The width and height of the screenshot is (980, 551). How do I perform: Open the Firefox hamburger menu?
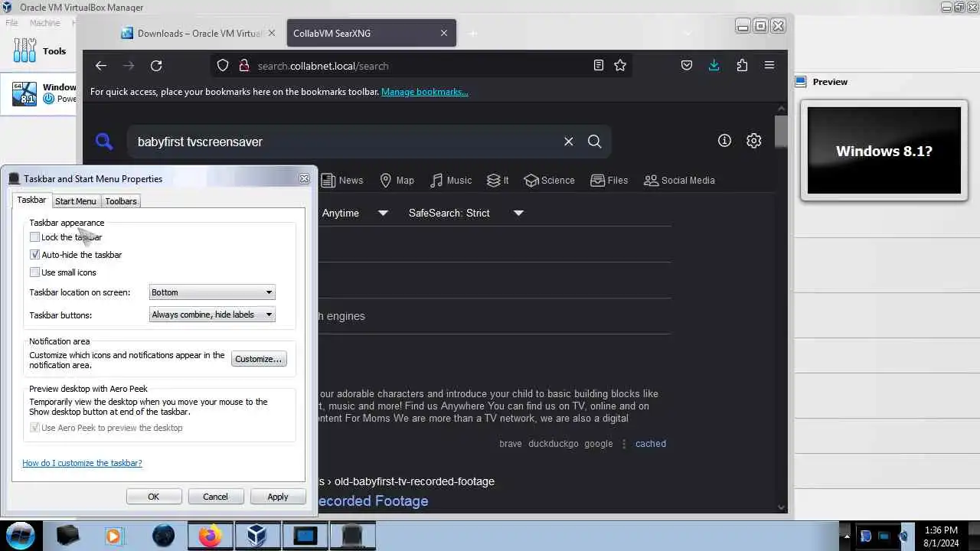pos(769,66)
